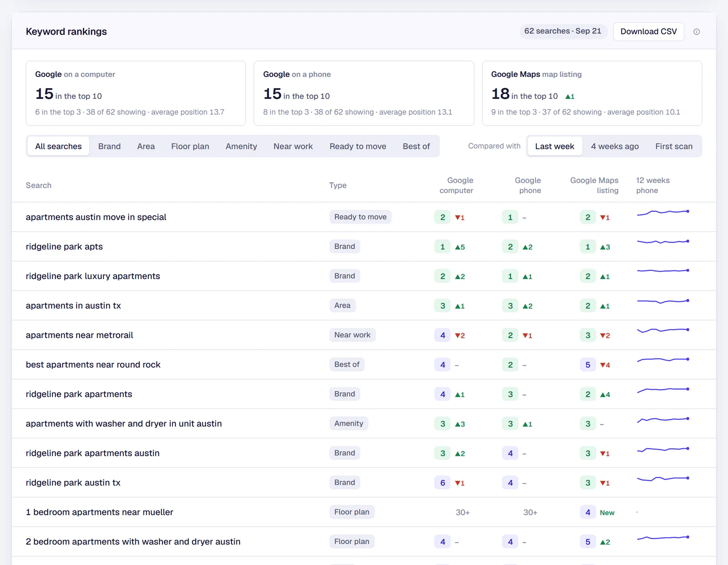
Task: Compare with First scan
Action: (x=674, y=146)
